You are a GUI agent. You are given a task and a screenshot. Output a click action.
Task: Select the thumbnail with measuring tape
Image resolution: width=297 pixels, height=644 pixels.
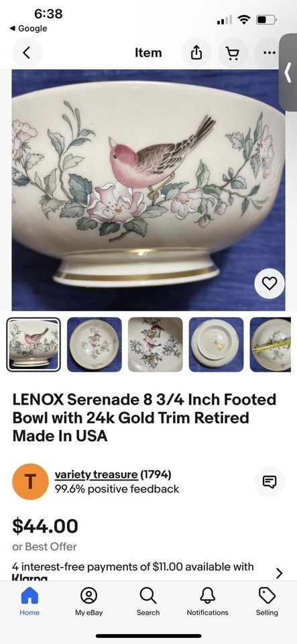point(270,345)
